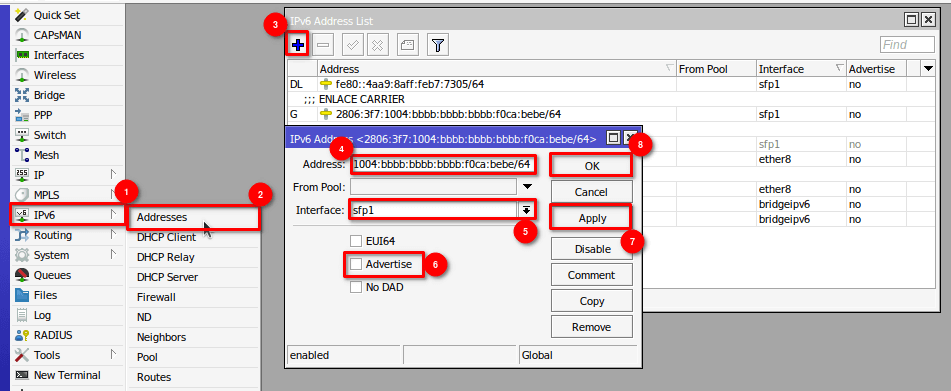Maximize the IPv6 Address List window
The image size is (951, 391).
pyautogui.click(x=911, y=21)
